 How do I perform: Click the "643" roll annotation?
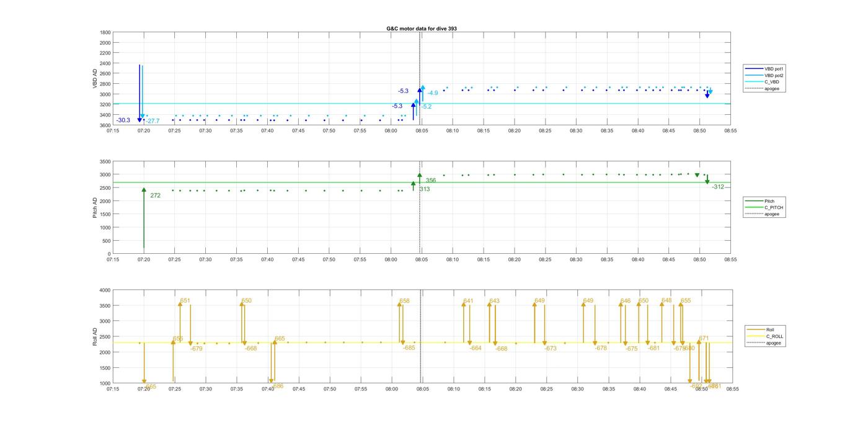495,301
